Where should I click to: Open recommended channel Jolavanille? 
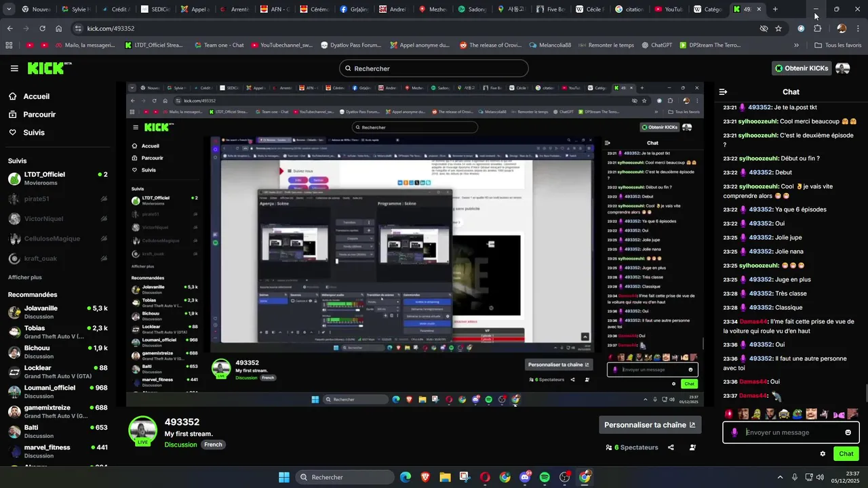coord(58,312)
